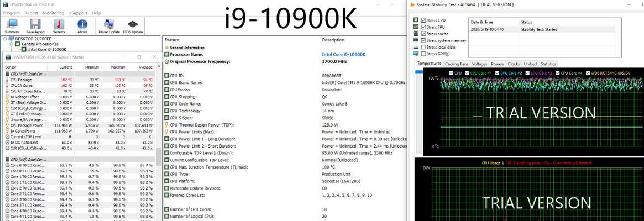Viewport: 644px width, 221px height.
Task: Click the AIDA64 flame icon in title bar
Action: (412, 4)
